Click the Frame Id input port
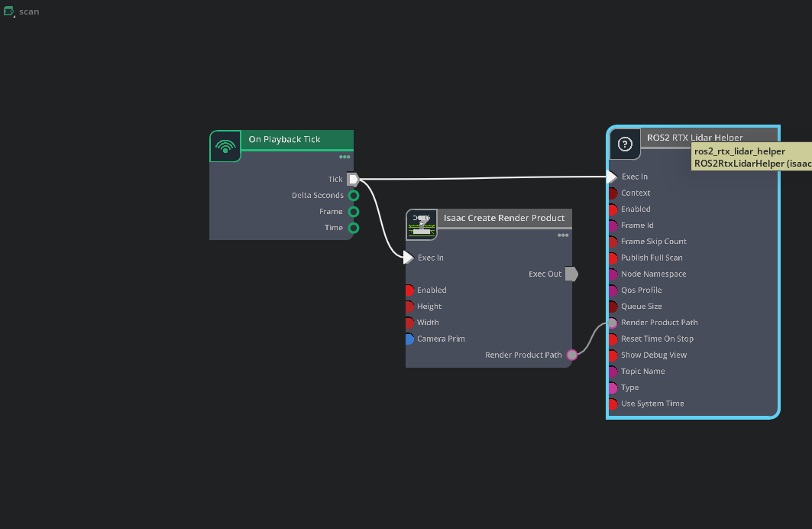The height and width of the screenshot is (529, 812). coord(613,226)
